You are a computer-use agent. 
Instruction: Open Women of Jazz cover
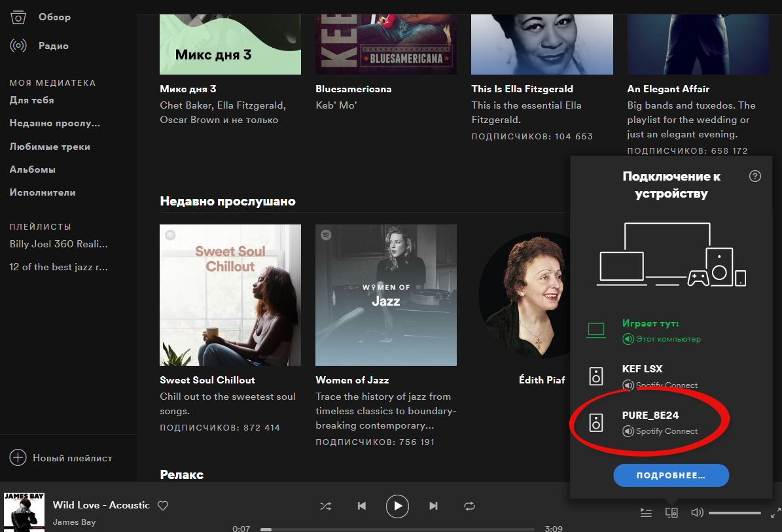(386, 295)
